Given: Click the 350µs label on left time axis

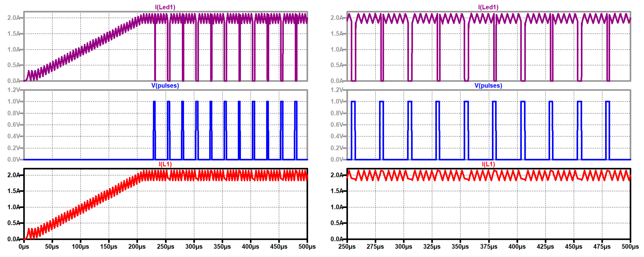Looking at the screenshot, I should (222, 247).
